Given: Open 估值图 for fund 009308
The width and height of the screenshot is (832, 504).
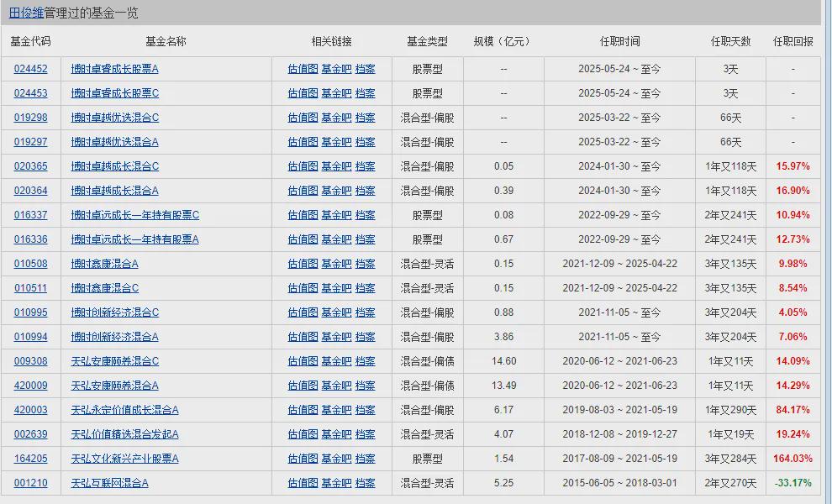Looking at the screenshot, I should click(303, 361).
